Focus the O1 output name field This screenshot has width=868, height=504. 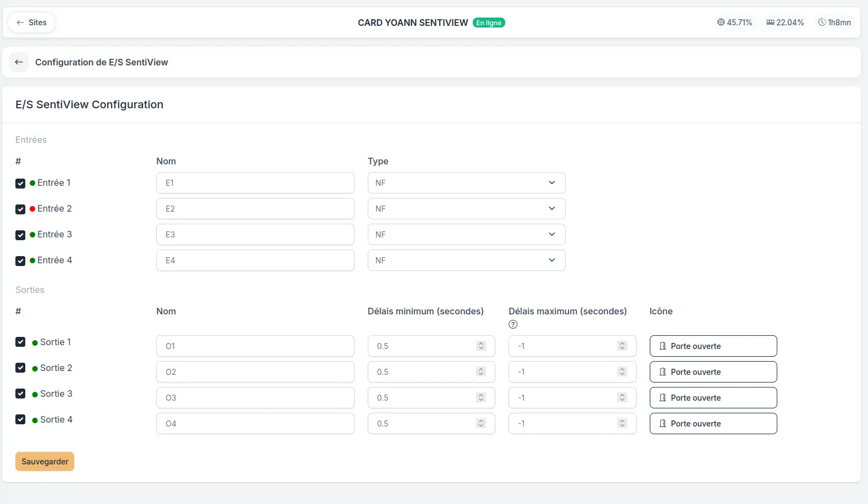coord(255,346)
